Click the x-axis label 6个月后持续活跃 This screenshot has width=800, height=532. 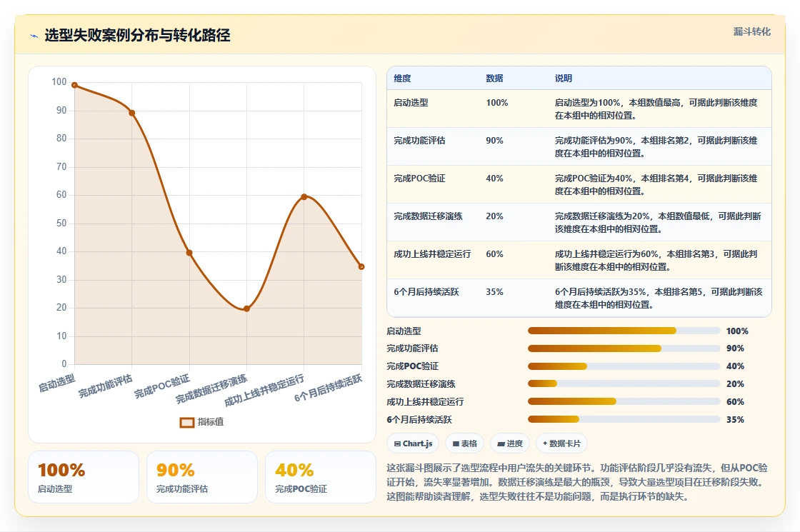click(329, 388)
